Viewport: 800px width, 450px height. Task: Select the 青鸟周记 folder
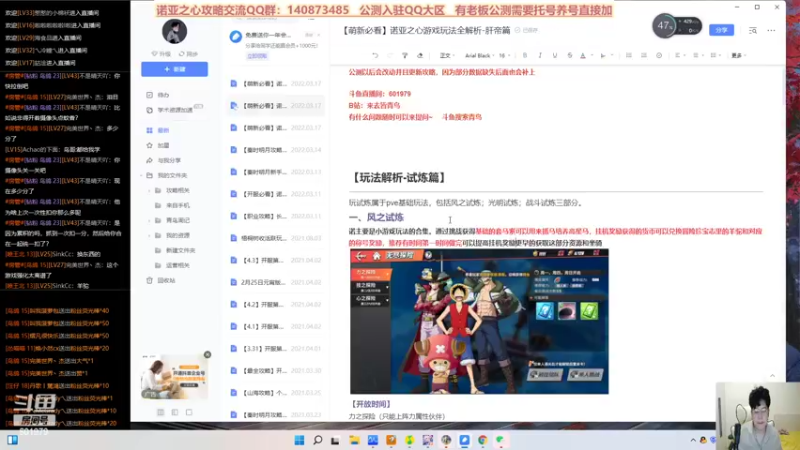[178, 220]
